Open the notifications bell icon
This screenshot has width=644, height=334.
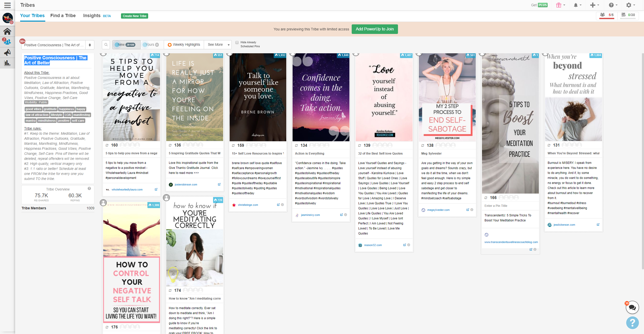pyautogui.click(x=576, y=5)
